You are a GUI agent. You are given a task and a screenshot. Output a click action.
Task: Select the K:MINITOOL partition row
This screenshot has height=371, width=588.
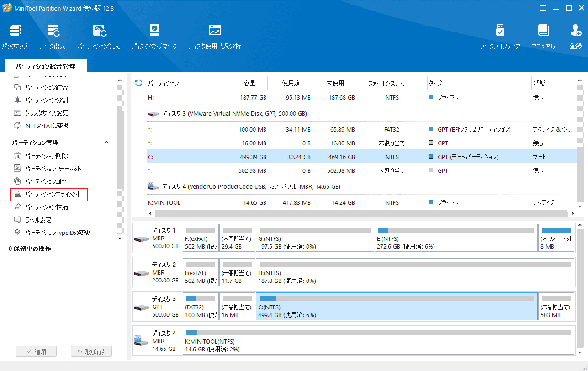click(x=361, y=202)
